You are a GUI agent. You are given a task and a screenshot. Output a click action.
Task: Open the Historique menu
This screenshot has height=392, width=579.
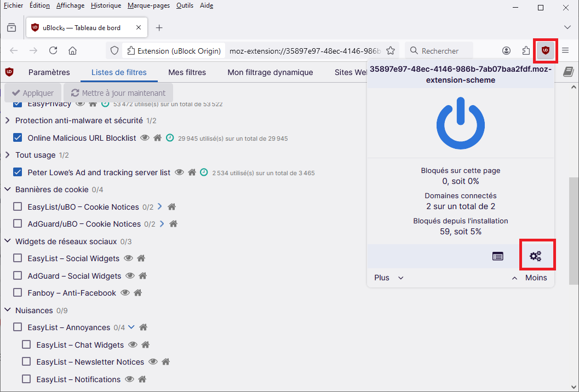click(x=106, y=5)
